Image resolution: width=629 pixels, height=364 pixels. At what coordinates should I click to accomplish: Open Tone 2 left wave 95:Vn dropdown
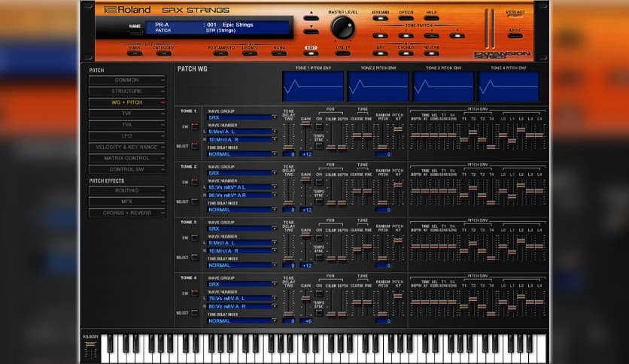tap(242, 187)
